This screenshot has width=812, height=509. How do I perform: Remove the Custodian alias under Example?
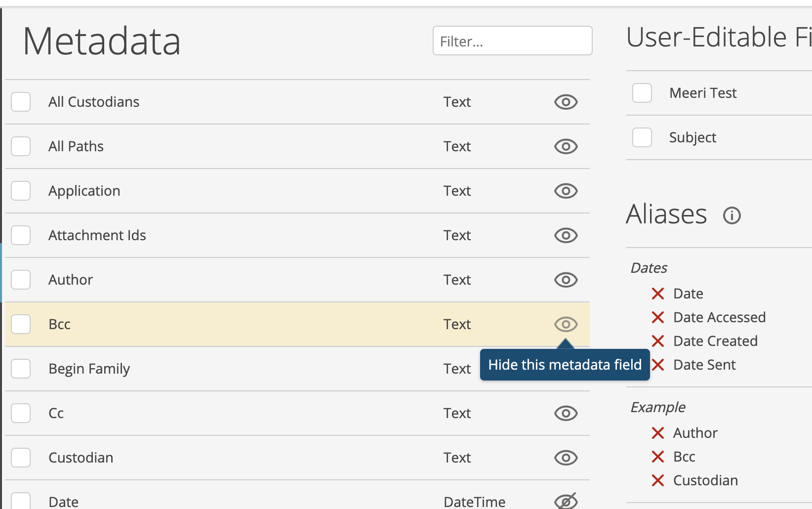[x=658, y=480]
